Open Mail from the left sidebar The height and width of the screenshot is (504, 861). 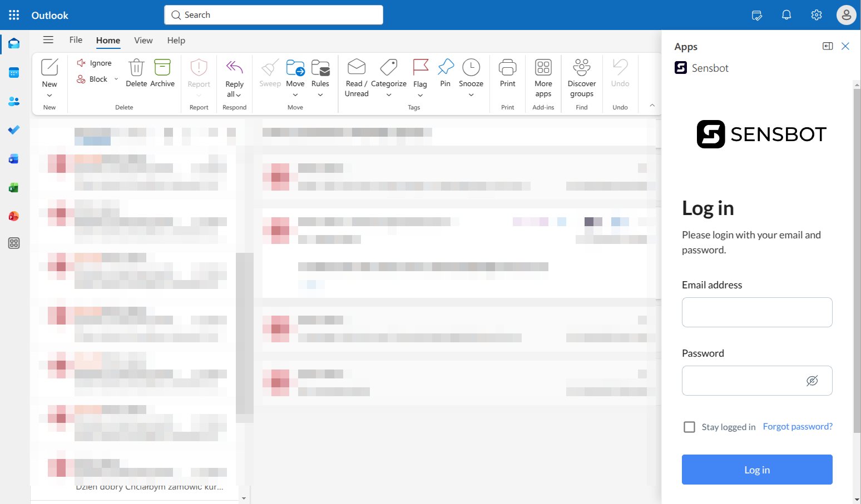pyautogui.click(x=14, y=43)
